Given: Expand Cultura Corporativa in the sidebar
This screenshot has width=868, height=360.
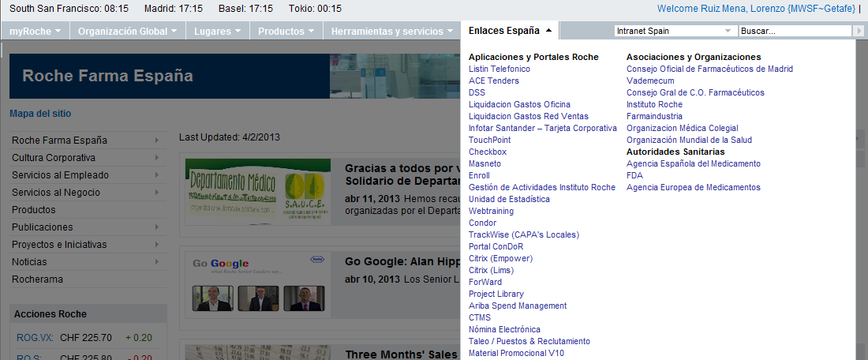Looking at the screenshot, I should (87, 158).
